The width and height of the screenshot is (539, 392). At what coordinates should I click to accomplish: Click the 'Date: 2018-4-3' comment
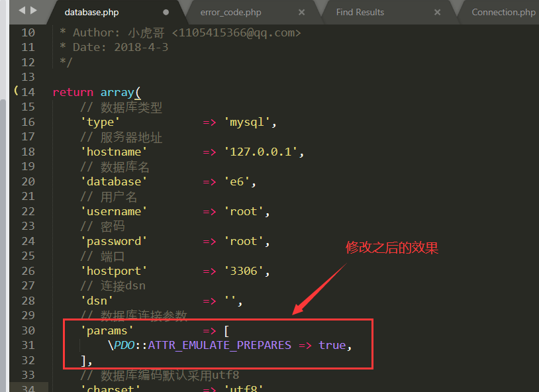[x=121, y=47]
